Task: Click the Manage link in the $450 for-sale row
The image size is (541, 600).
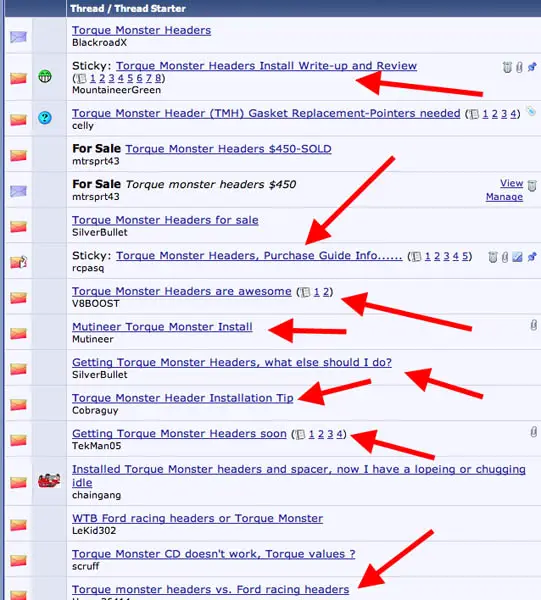Action: [504, 197]
